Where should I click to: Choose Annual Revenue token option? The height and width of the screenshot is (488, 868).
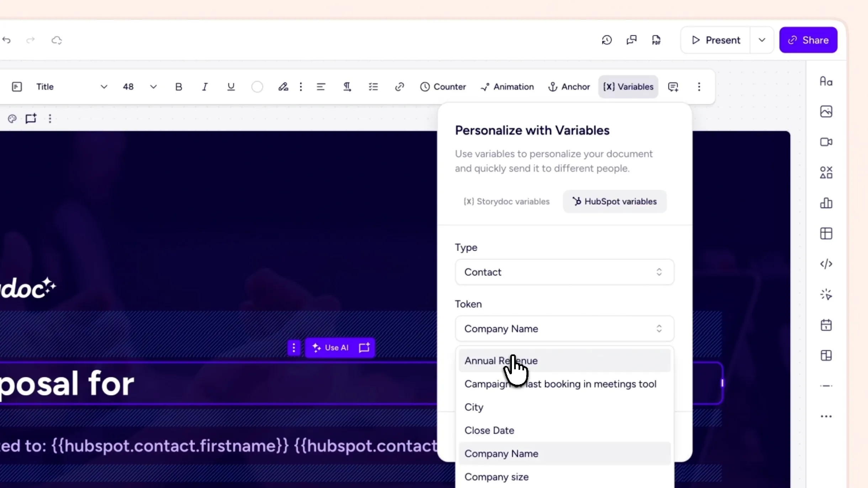pos(565,361)
